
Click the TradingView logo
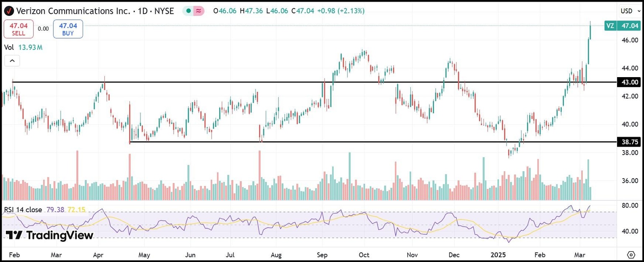(49, 236)
